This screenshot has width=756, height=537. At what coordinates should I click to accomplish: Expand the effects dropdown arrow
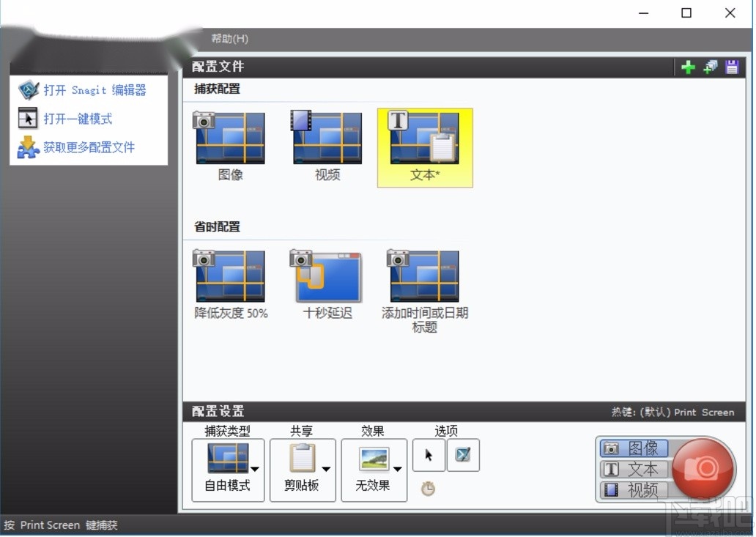(x=398, y=469)
